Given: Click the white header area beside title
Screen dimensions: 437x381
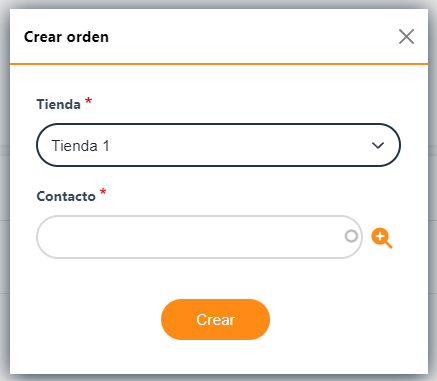Looking at the screenshot, I should [253, 36].
